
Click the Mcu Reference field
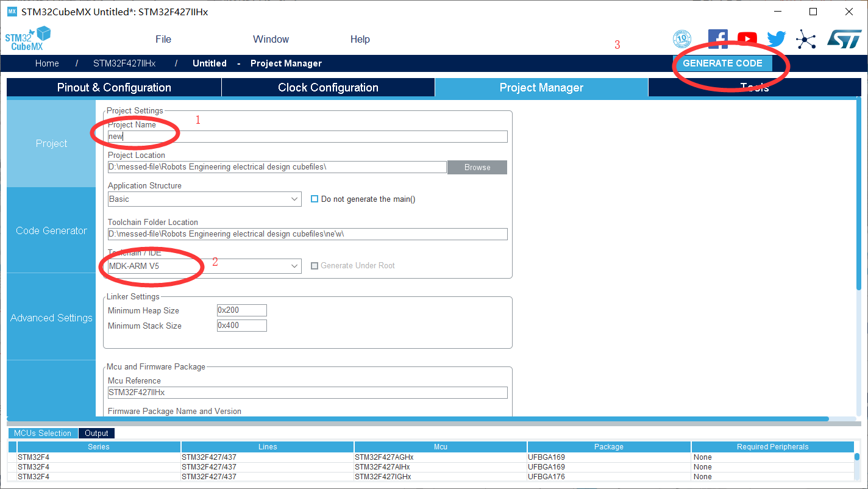(307, 393)
